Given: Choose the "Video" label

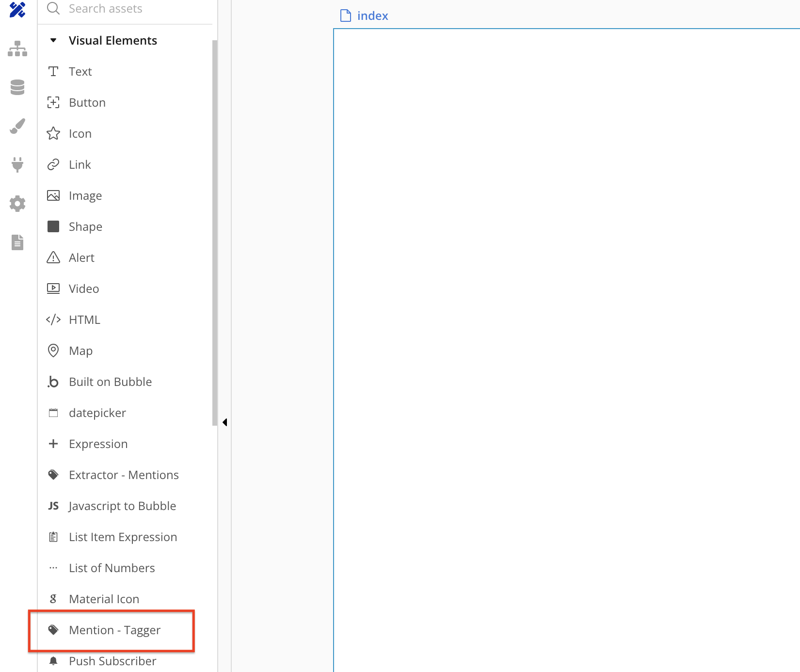Looking at the screenshot, I should 84,288.
